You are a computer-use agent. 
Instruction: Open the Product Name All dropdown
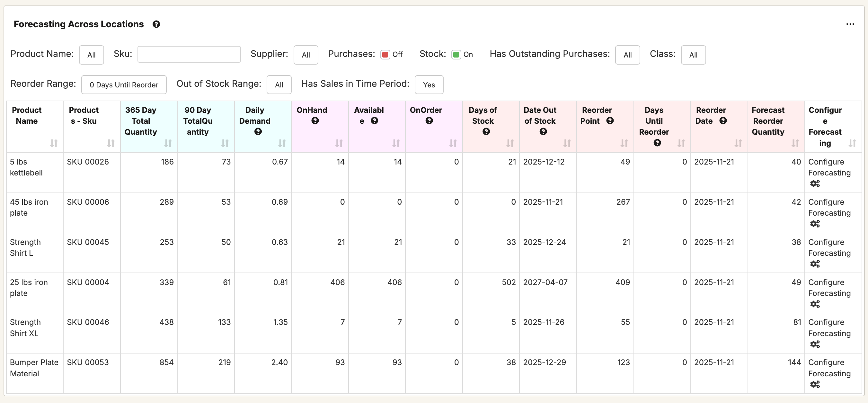(x=91, y=55)
